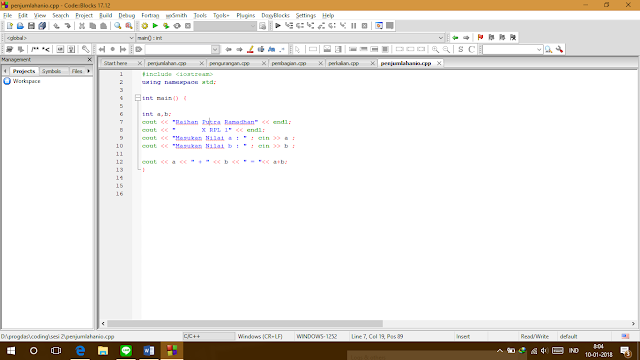Abort the current build
This screenshot has width=640, height=360.
pos(188,26)
